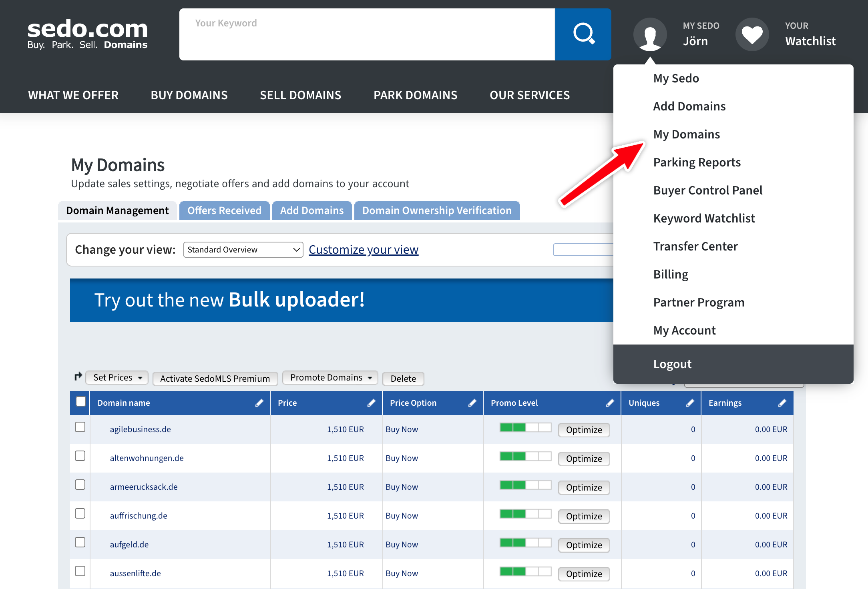Image resolution: width=868 pixels, height=589 pixels.
Task: Click Optimize for altenwohnungen.de
Action: click(x=584, y=459)
